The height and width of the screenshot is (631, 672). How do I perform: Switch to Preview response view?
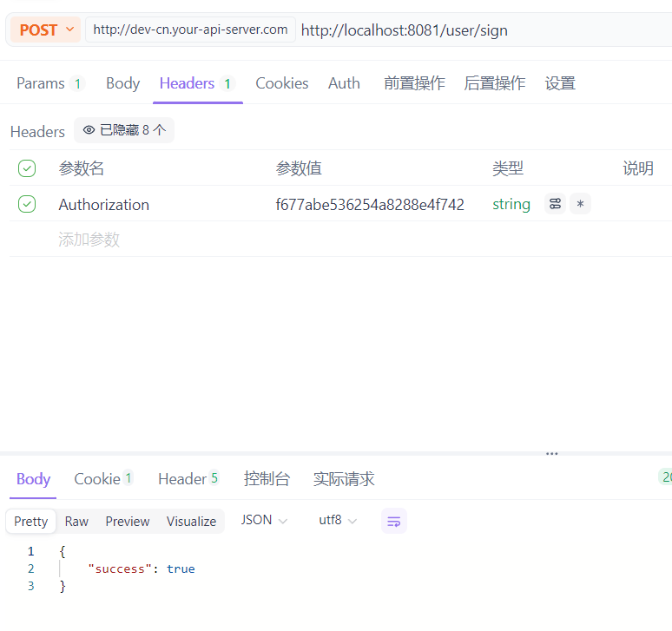(x=128, y=521)
